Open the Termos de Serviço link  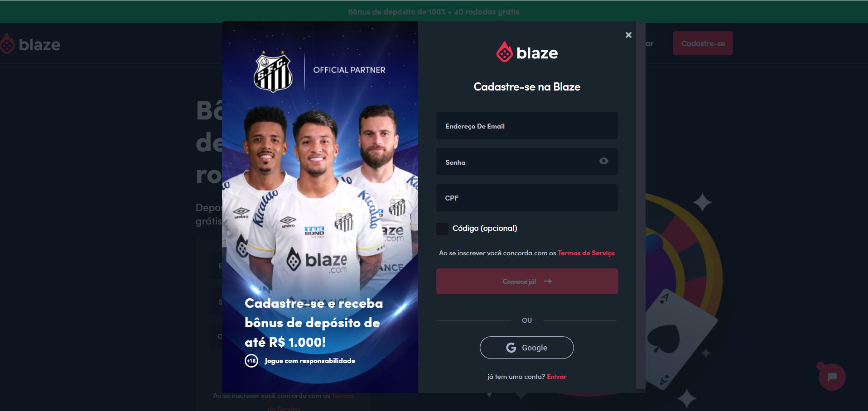(586, 253)
